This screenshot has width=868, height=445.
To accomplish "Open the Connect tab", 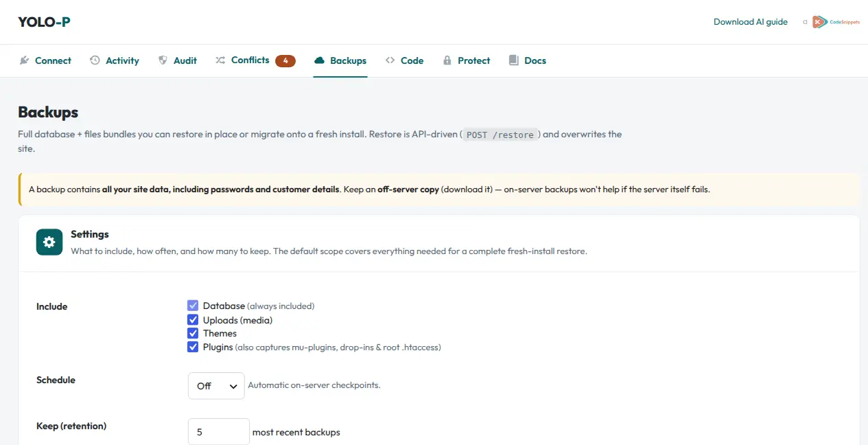I will click(x=45, y=60).
